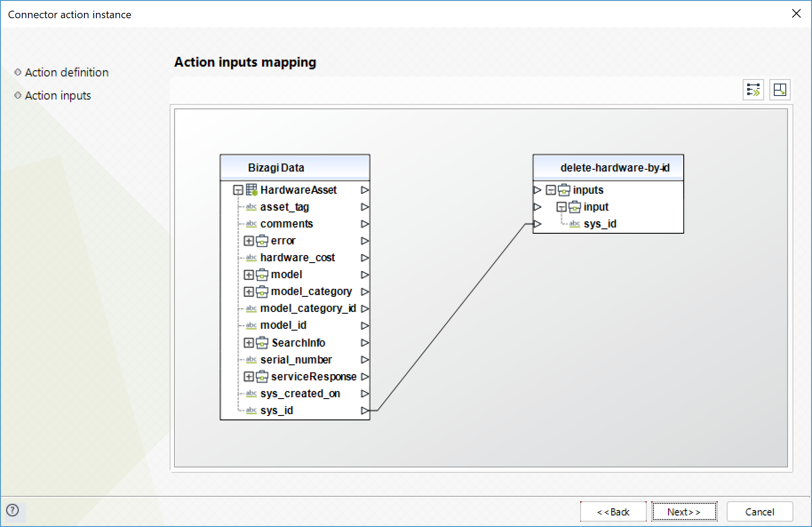Click input arrow connector of inputs node
The width and height of the screenshot is (812, 527).
pyautogui.click(x=537, y=190)
